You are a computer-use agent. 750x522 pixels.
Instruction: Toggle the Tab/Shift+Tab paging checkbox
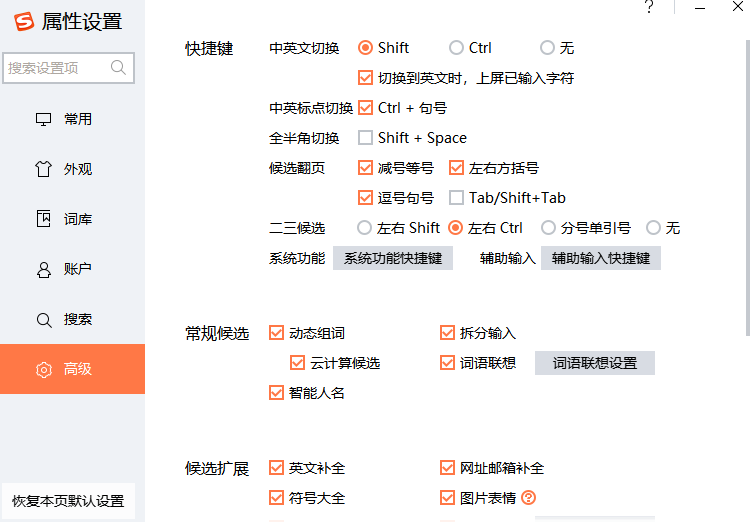457,198
